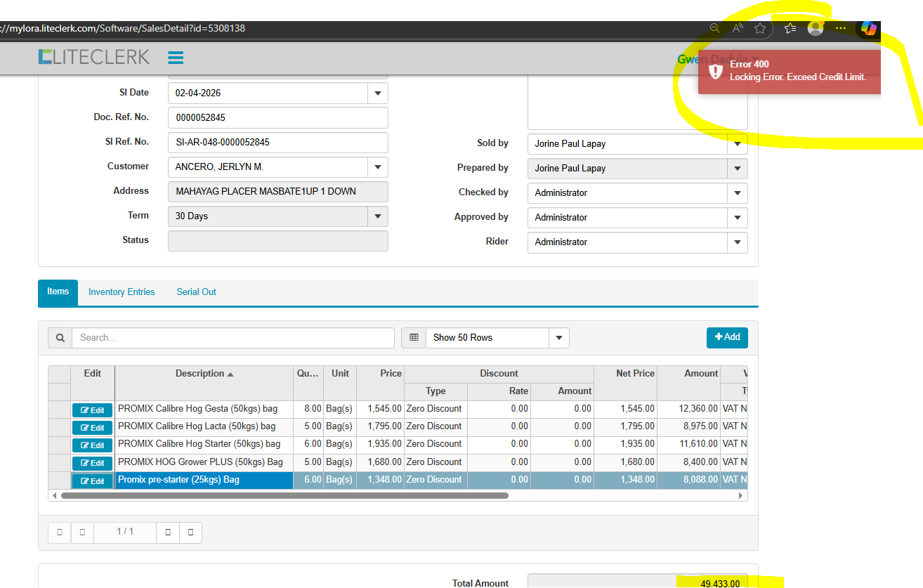Edit the Promix pre-starter (25kgs) Bag row
The width and height of the screenshot is (923, 588).
pyautogui.click(x=92, y=481)
